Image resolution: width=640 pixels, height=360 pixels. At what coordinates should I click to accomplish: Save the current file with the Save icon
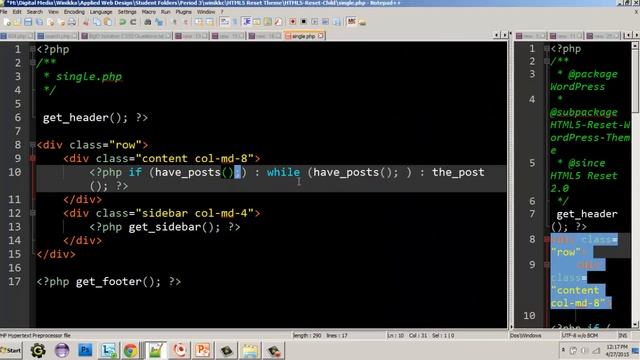(x=28, y=22)
